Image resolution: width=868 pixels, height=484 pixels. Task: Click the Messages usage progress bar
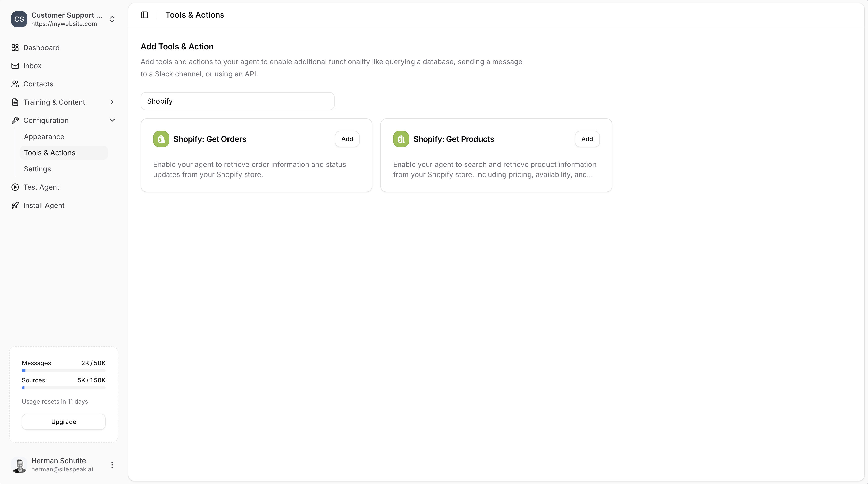click(63, 370)
